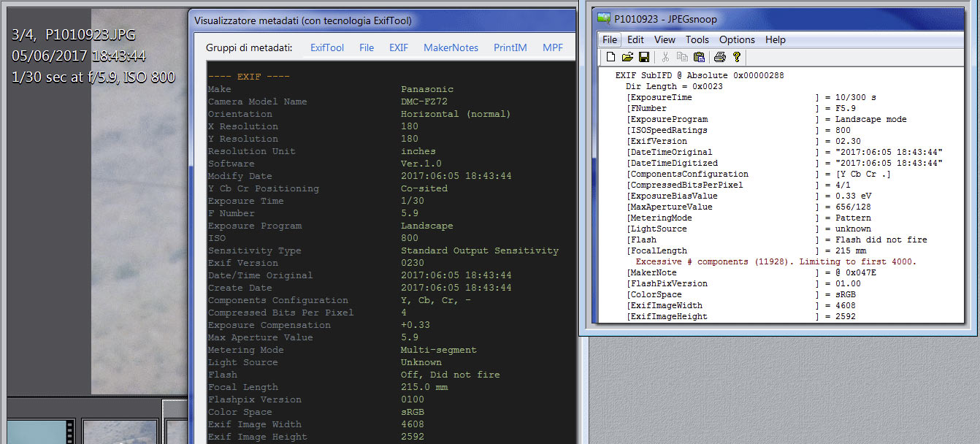Click the '215.0 mm' focal length value

tap(424, 387)
